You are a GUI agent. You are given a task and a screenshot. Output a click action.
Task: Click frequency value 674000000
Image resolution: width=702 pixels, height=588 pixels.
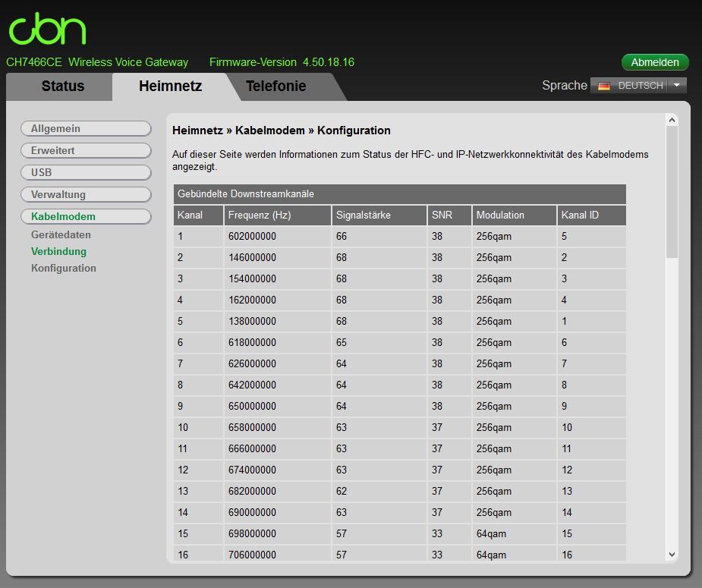coord(252,470)
